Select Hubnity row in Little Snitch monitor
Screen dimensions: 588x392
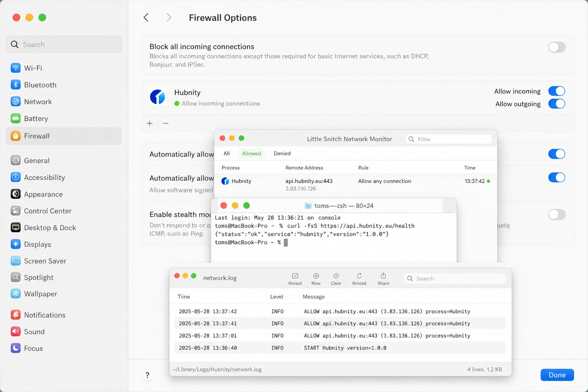click(356, 185)
